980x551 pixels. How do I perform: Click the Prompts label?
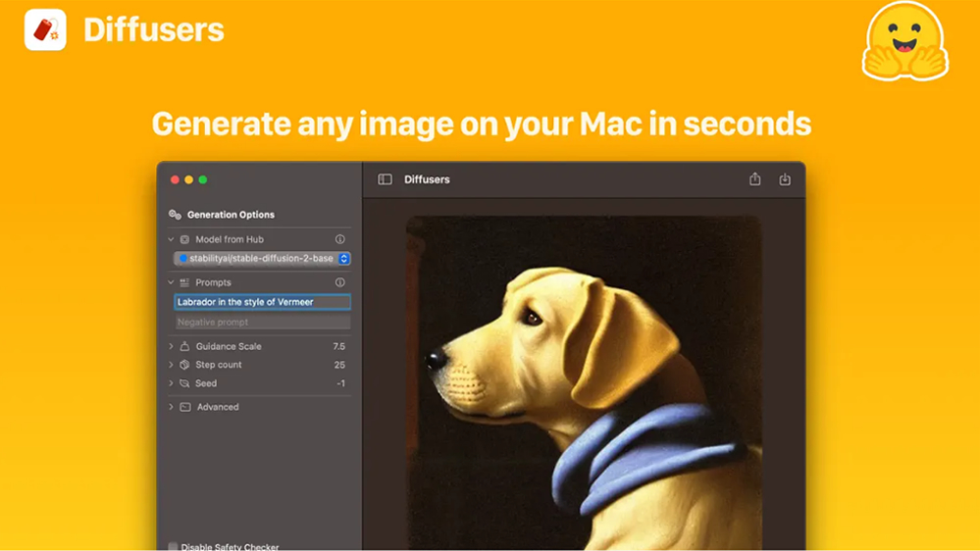coord(213,282)
